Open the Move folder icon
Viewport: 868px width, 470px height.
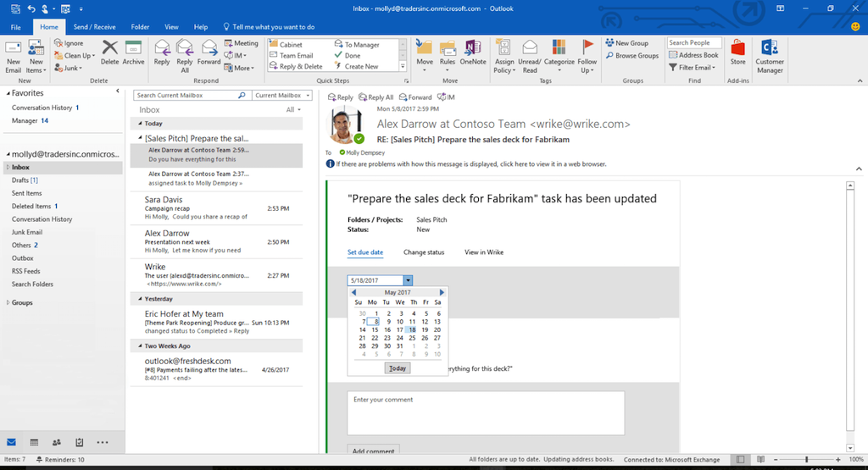(425, 48)
